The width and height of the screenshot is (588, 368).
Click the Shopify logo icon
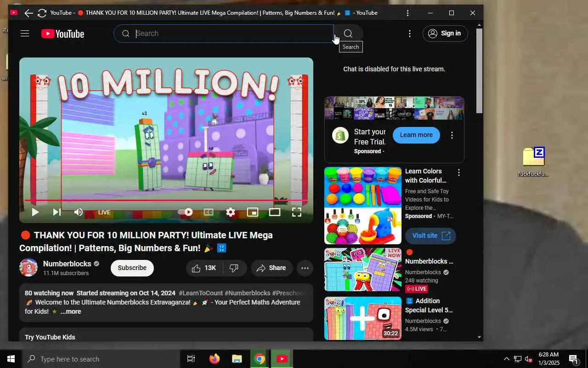click(x=340, y=135)
